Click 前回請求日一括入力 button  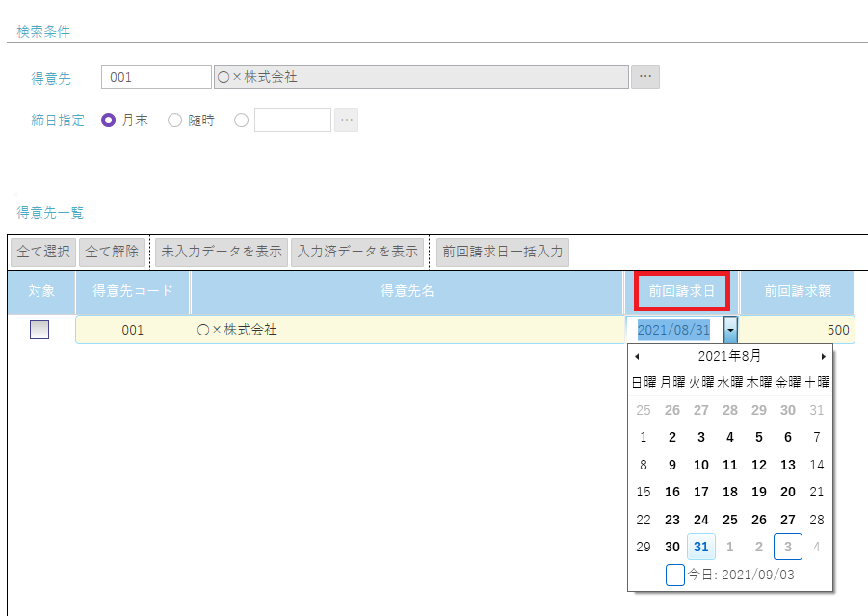pos(503,252)
